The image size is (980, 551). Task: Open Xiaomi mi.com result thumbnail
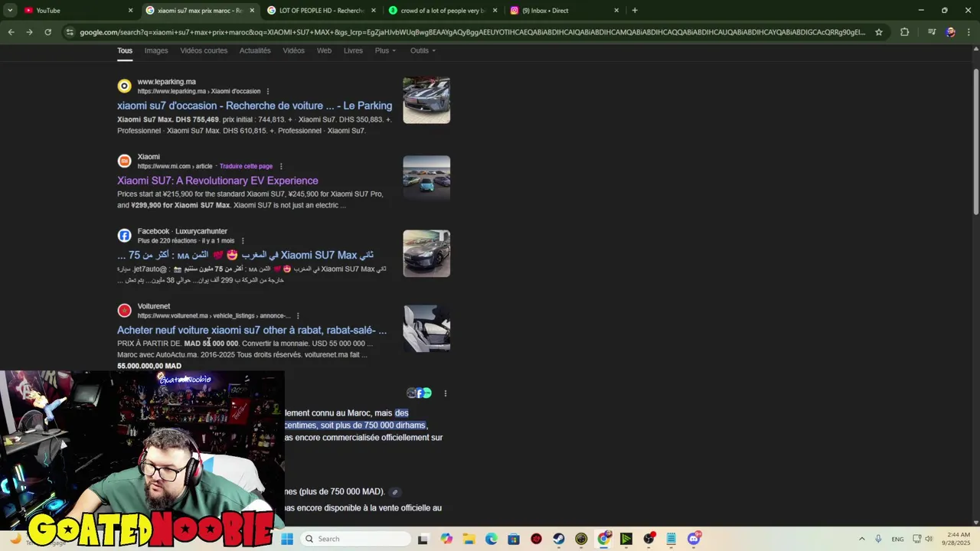click(426, 178)
